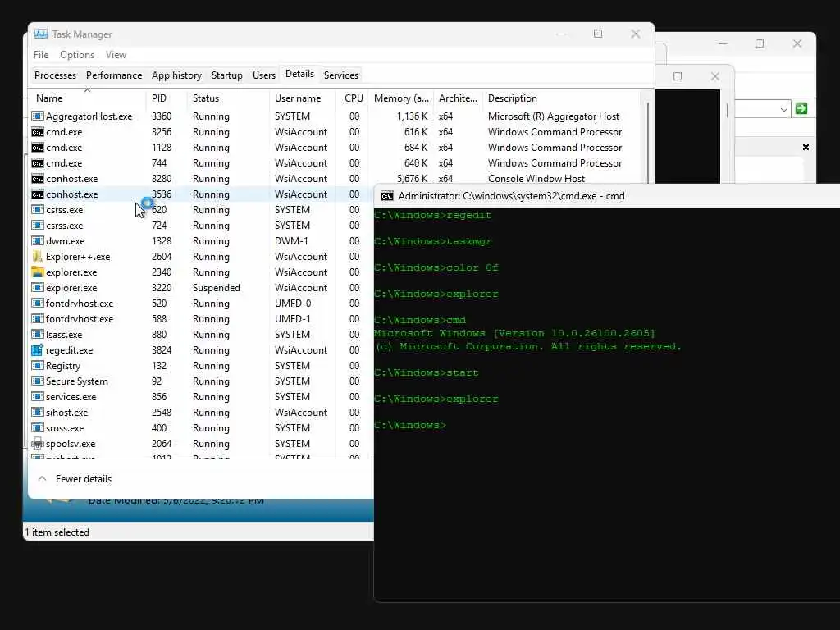Click the conhost.exe icon with PID 3280
840x630 pixels.
click(38, 178)
